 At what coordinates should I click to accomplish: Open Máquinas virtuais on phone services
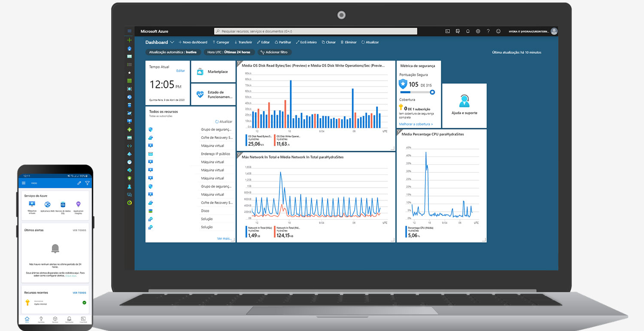click(x=32, y=207)
